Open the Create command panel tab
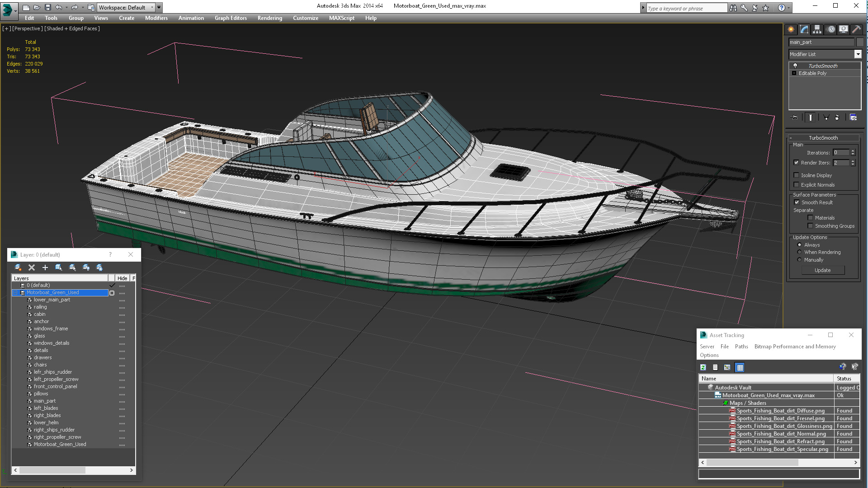Screen dimensions: 868x488 (x=791, y=29)
